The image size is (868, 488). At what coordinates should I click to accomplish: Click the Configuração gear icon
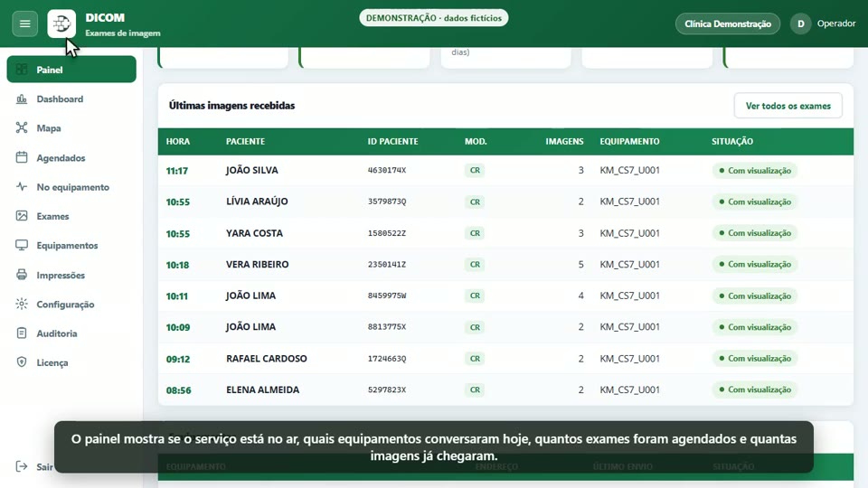pyautogui.click(x=22, y=305)
